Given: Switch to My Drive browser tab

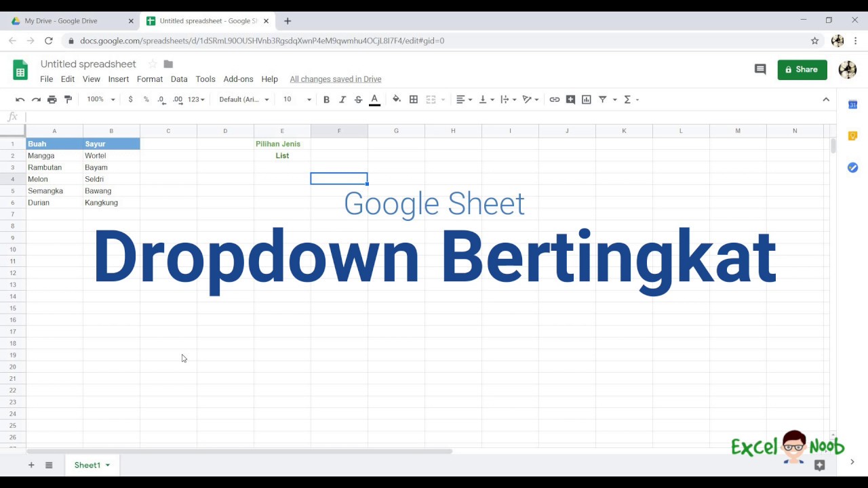Looking at the screenshot, I should point(71,21).
